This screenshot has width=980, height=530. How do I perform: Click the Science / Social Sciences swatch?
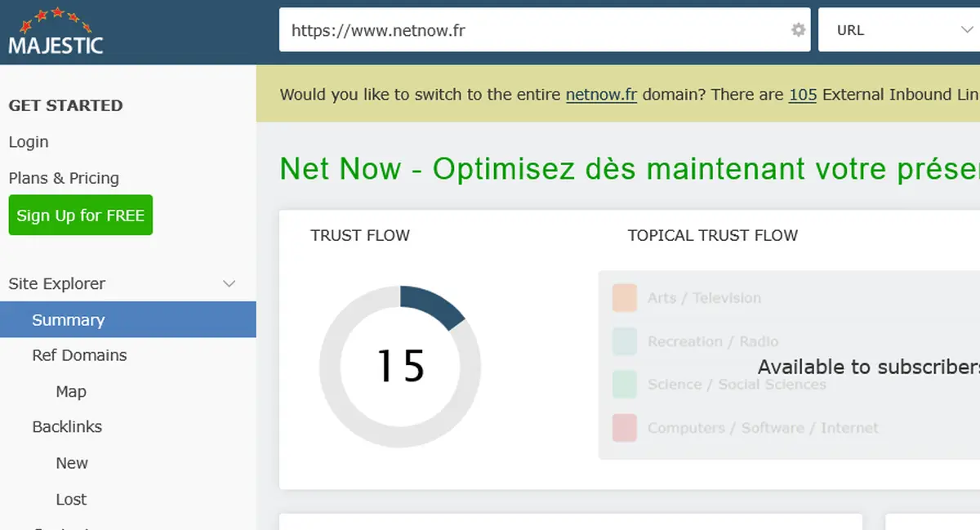625,384
